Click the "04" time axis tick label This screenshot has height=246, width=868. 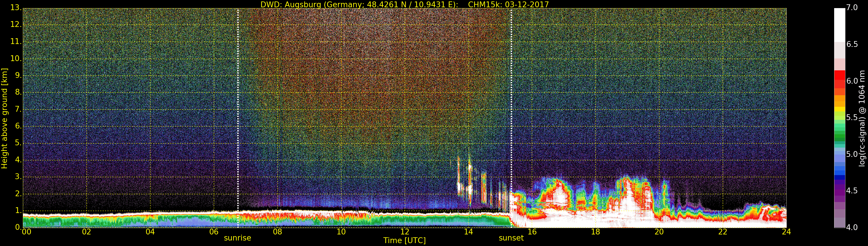pos(150,232)
